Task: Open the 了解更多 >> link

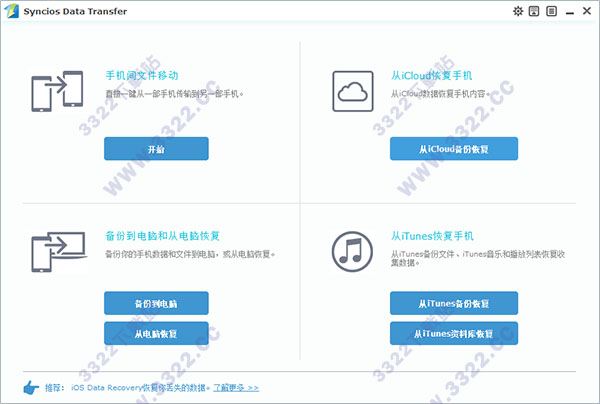Action: pos(236,388)
